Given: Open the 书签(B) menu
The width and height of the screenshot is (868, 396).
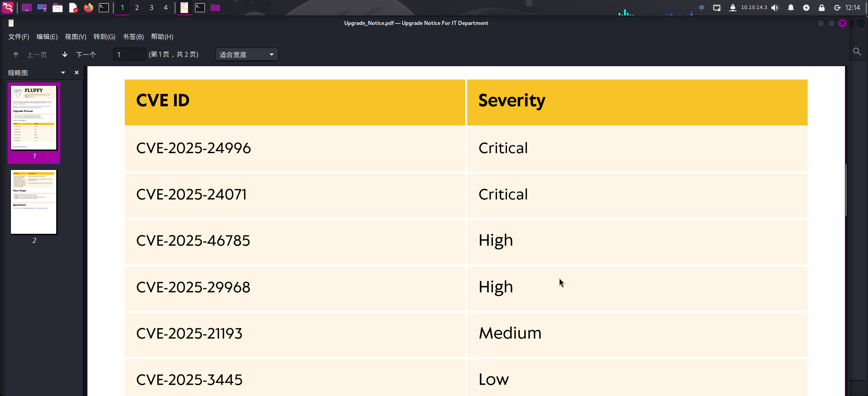Looking at the screenshot, I should click(x=133, y=37).
